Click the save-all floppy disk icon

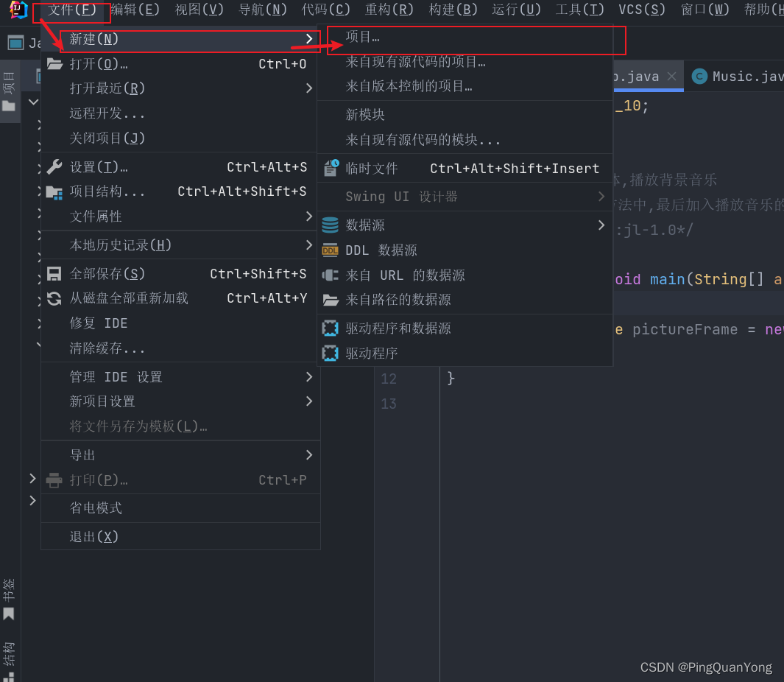point(54,274)
